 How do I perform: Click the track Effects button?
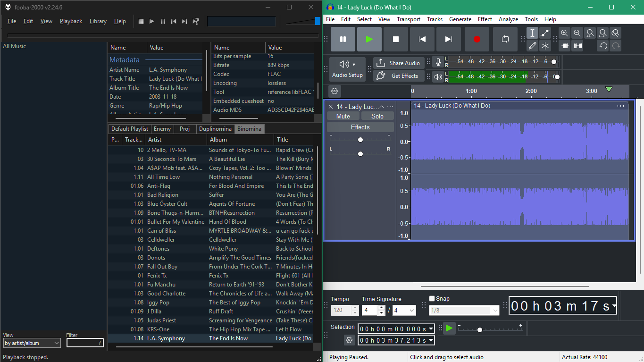pyautogui.click(x=360, y=127)
